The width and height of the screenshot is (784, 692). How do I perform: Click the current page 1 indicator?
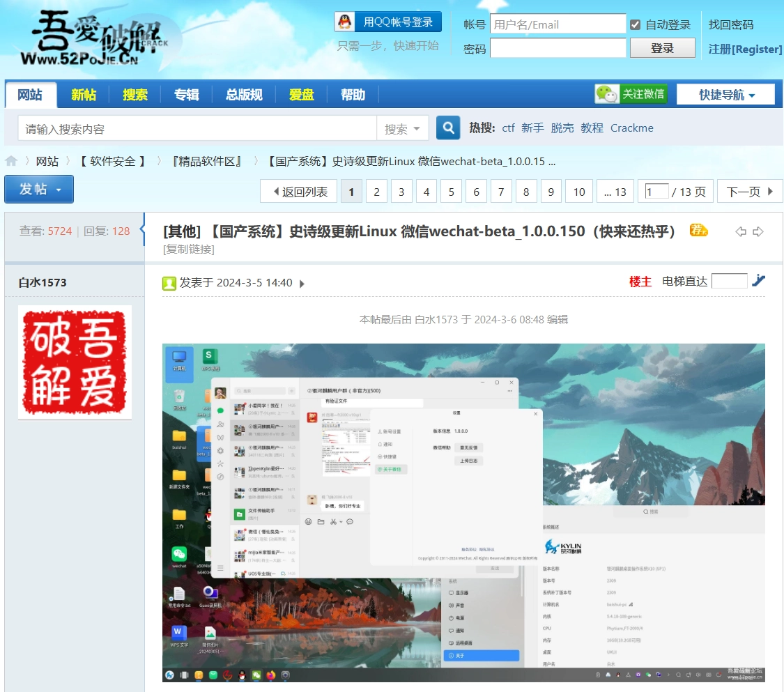351,192
